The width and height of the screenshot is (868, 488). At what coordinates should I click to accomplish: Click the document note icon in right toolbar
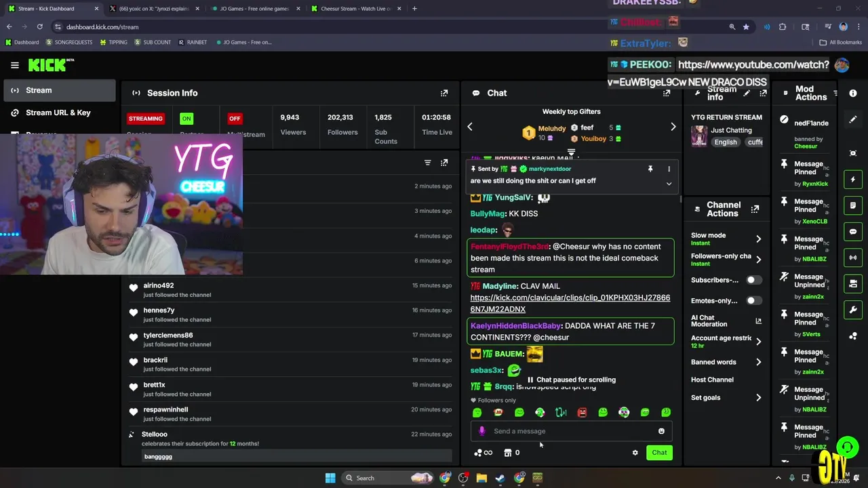853,205
